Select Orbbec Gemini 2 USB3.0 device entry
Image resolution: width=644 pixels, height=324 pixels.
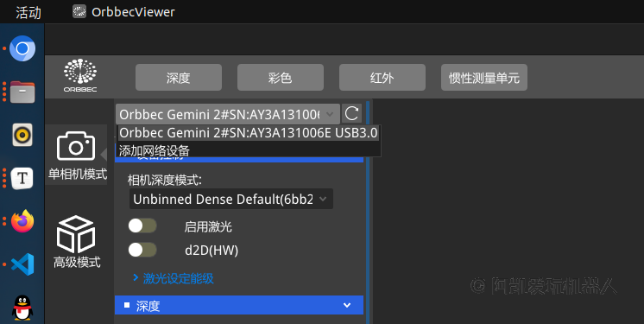click(x=249, y=133)
